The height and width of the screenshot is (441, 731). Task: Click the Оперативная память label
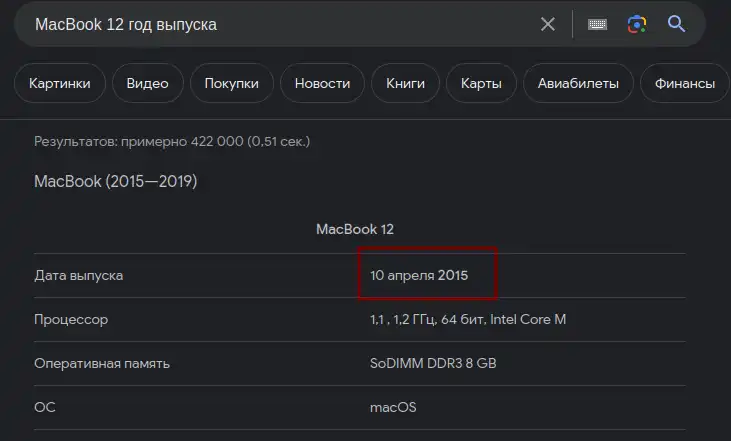click(x=102, y=364)
